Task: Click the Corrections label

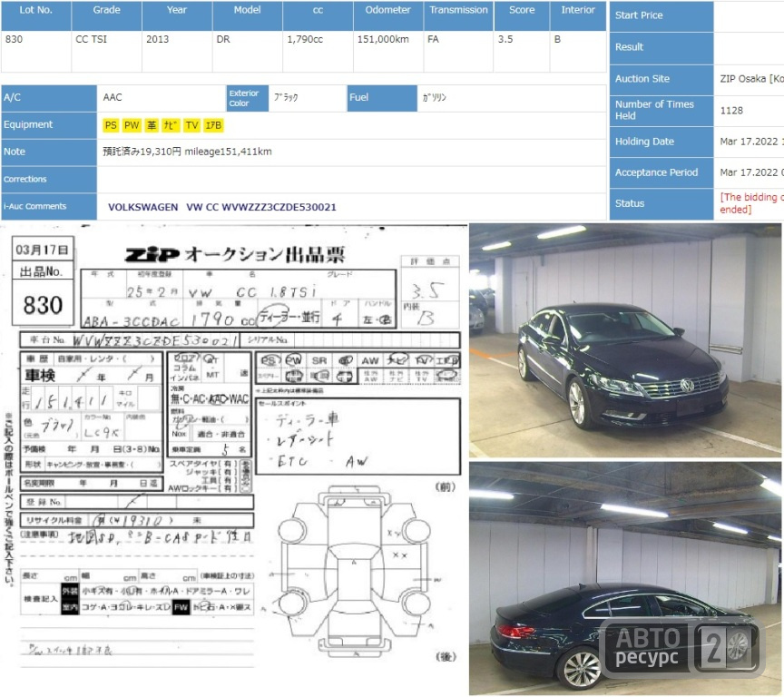Action: coord(48,180)
